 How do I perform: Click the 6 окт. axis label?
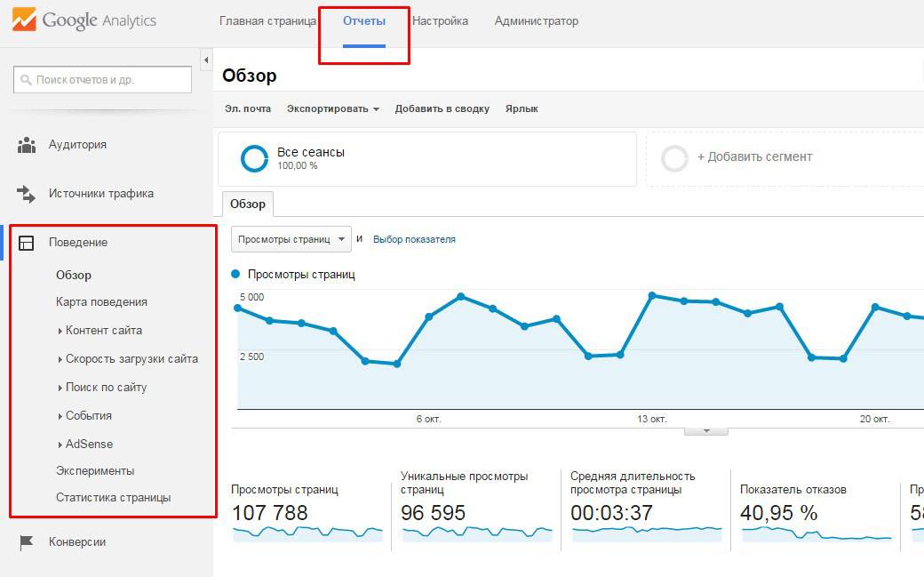pyautogui.click(x=428, y=419)
